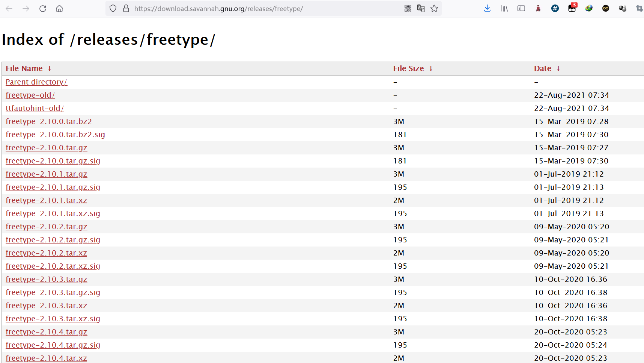Open the library bookshelf icon
The height and width of the screenshot is (363, 644).
[504, 8]
